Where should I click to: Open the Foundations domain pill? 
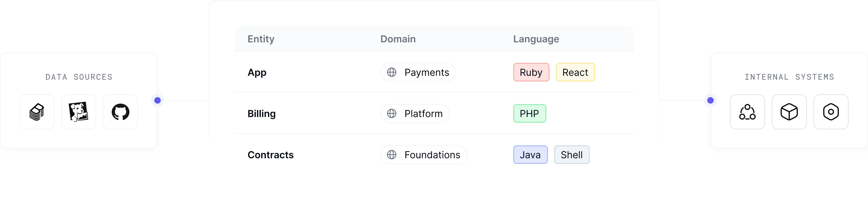pos(424,155)
